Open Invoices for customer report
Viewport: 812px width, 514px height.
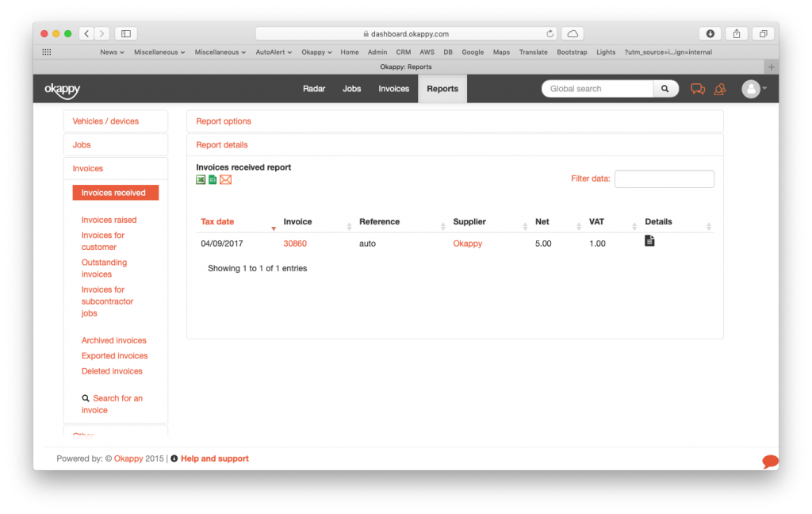click(102, 241)
